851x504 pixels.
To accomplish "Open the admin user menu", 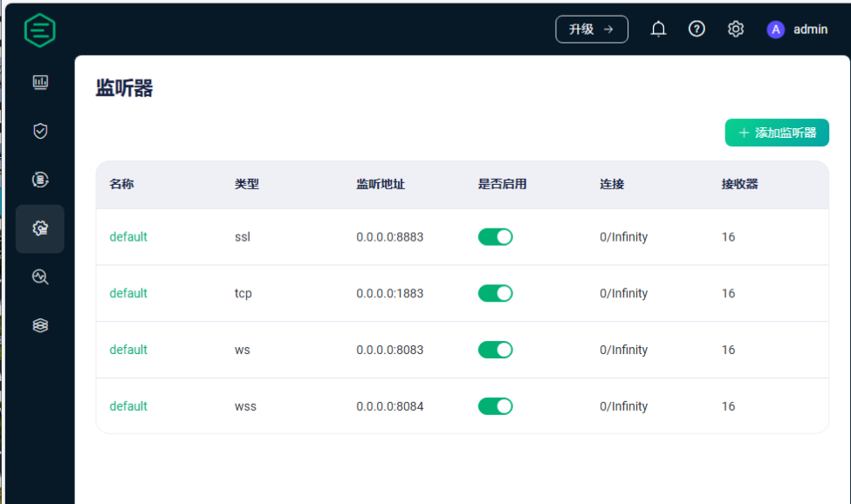I will tap(810, 30).
